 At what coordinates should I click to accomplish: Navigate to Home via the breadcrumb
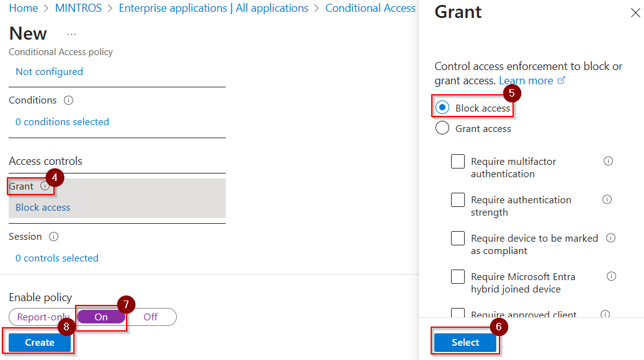pyautogui.click(x=23, y=8)
